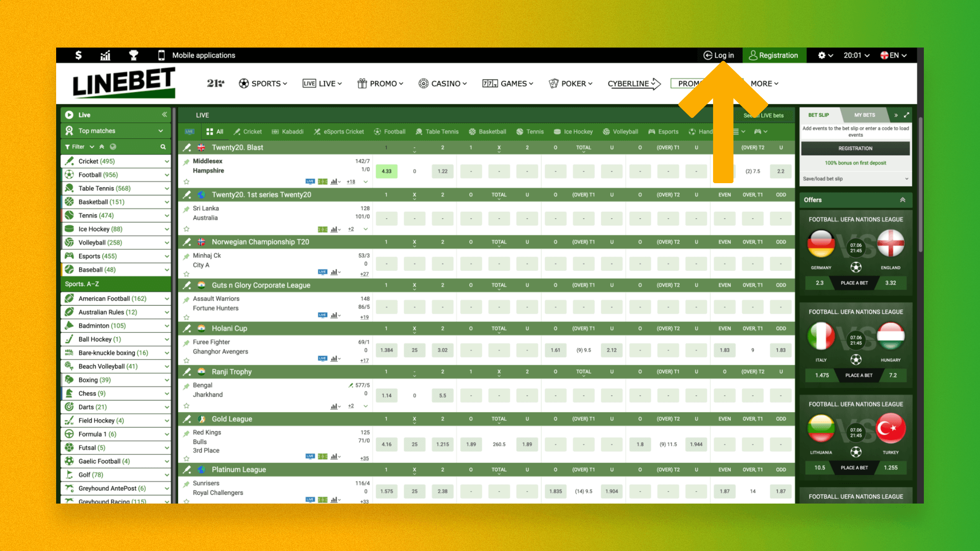This screenshot has height=551, width=980.
Task: Select Esports (455) in sidebar
Action: point(116,256)
